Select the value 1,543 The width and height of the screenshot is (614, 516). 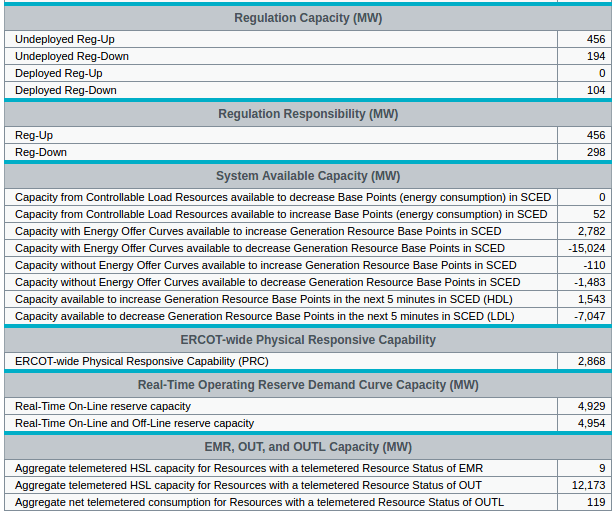[x=591, y=299]
